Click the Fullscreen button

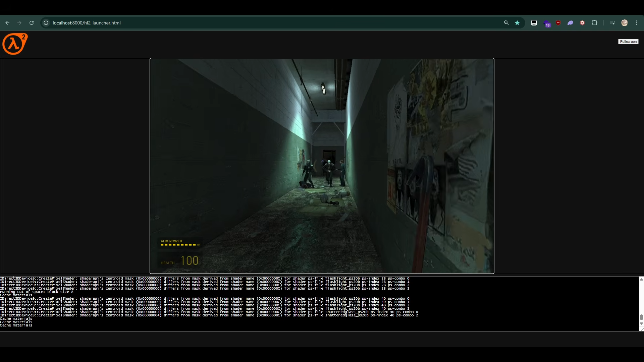click(628, 42)
